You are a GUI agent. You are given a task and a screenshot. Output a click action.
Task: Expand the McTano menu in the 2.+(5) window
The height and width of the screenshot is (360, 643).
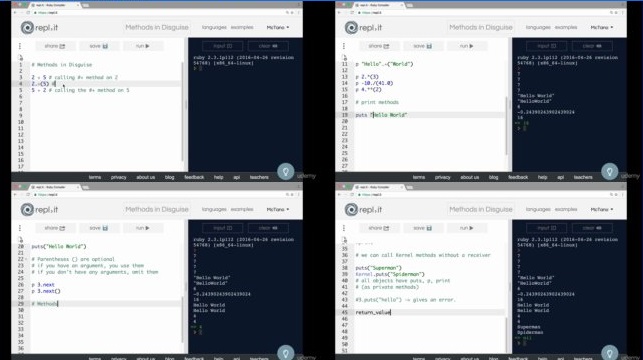(278, 27)
